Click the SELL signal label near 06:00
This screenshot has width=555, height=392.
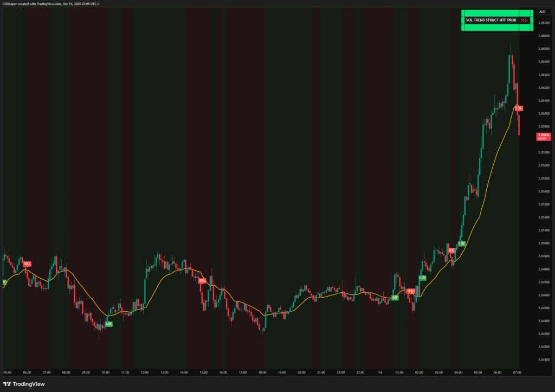click(27, 264)
